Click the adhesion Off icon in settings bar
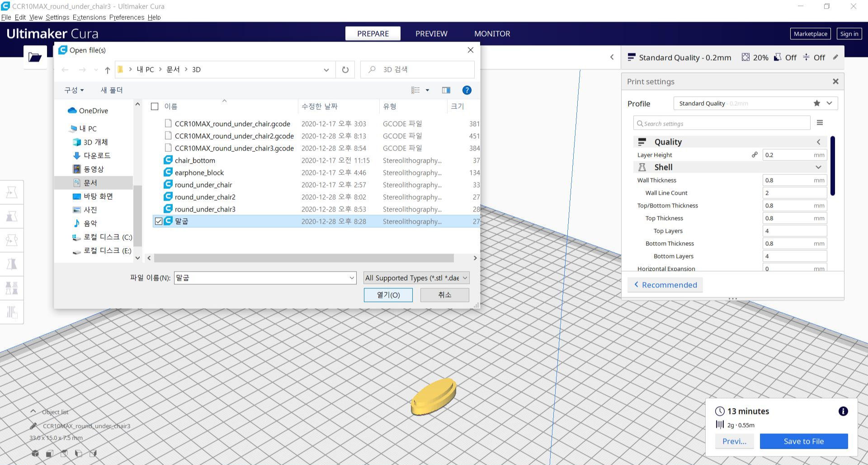868x465 pixels. click(806, 57)
